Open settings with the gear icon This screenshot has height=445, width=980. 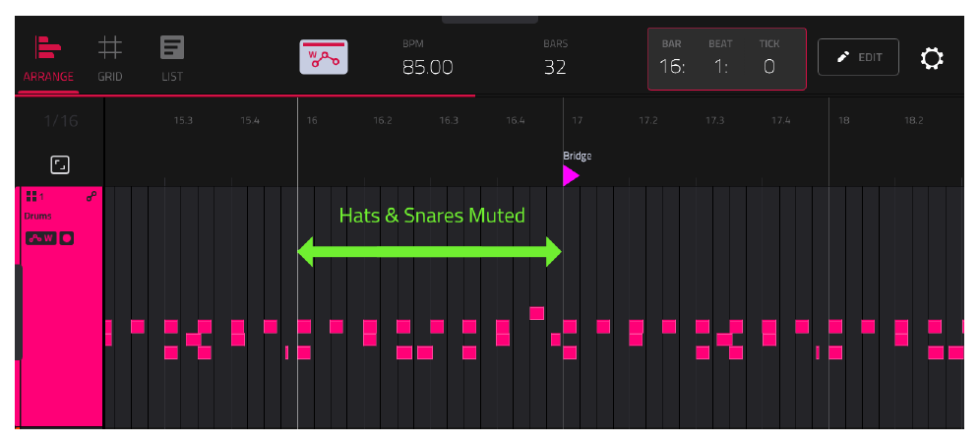coord(931,58)
